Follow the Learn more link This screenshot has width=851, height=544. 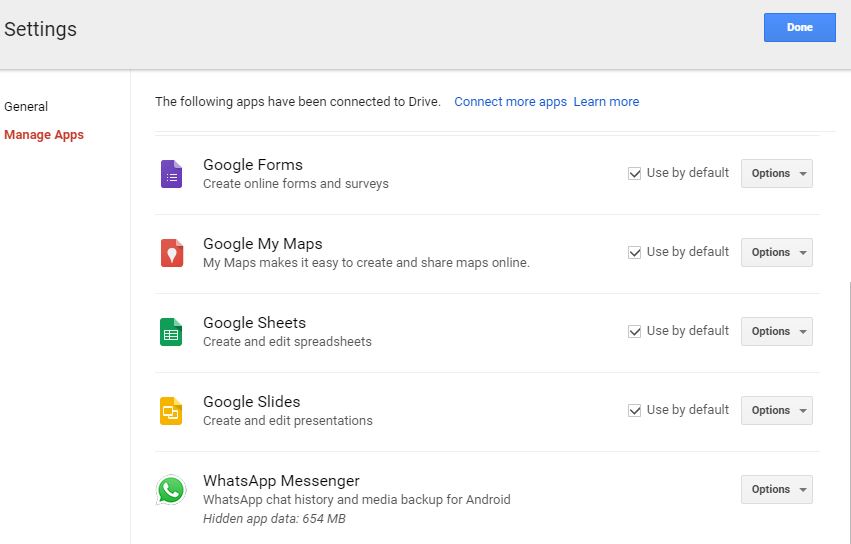pos(606,102)
